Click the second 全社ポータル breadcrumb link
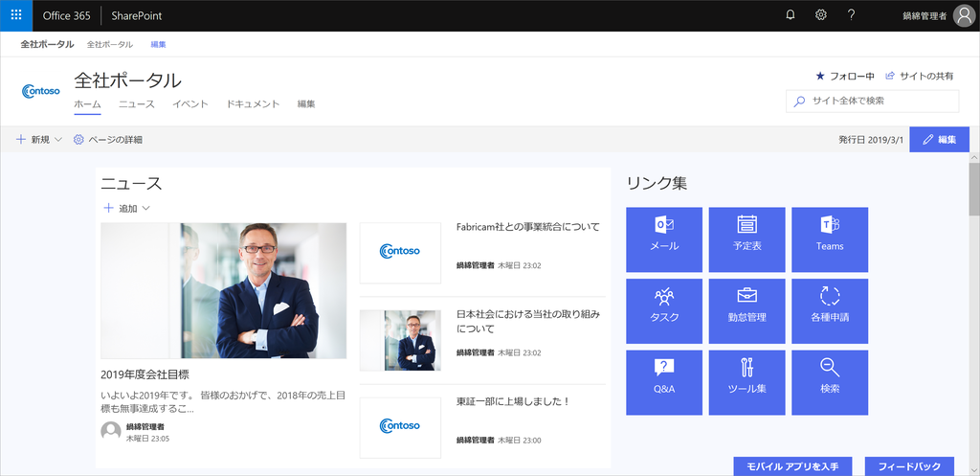Viewport: 980px width, 476px height. tap(110, 44)
